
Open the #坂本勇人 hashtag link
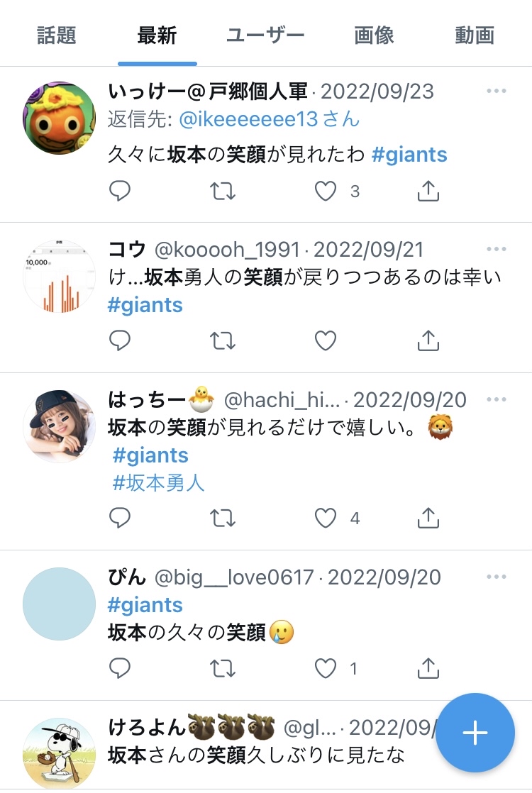click(158, 483)
